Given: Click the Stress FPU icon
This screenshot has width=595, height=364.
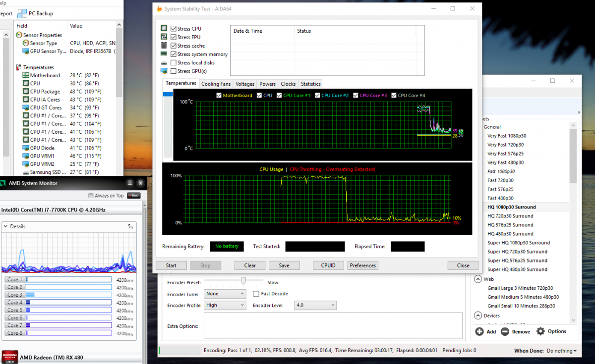Looking at the screenshot, I should [164, 37].
